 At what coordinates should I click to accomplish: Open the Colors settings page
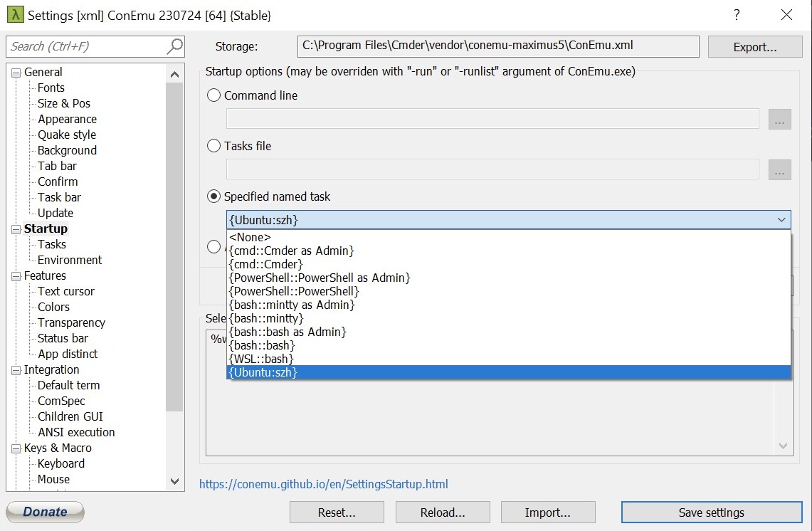click(x=53, y=307)
